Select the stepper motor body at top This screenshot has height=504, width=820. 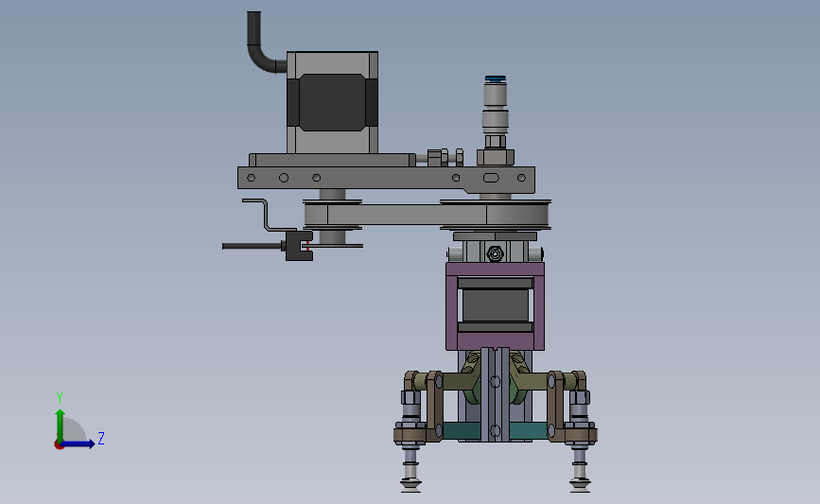332,102
